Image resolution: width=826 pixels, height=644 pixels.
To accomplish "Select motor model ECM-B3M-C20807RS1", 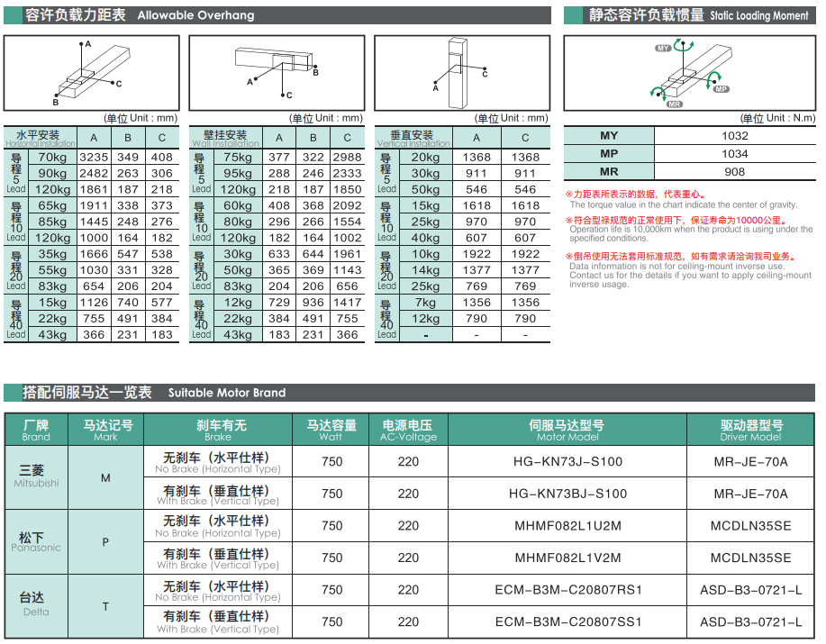I will pyautogui.click(x=567, y=590).
